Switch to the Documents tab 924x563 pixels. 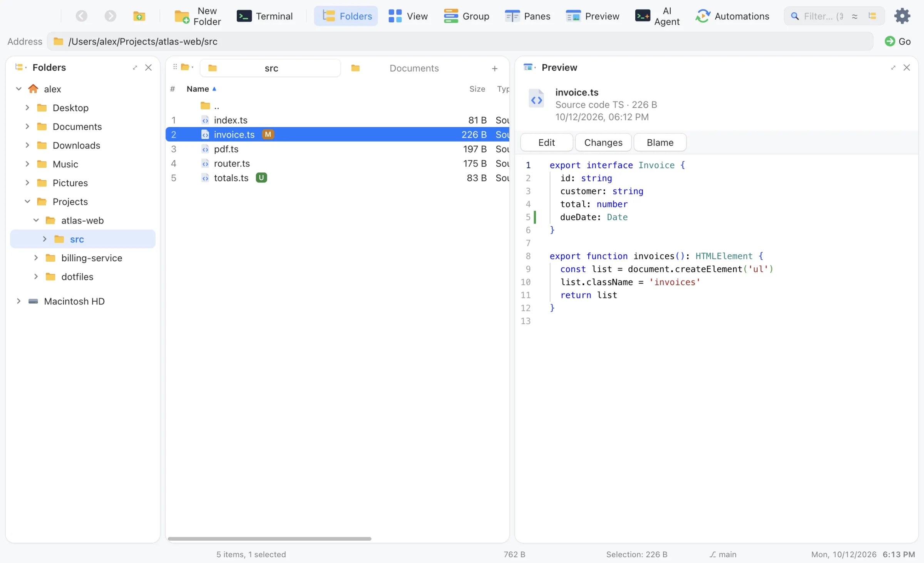coord(413,68)
